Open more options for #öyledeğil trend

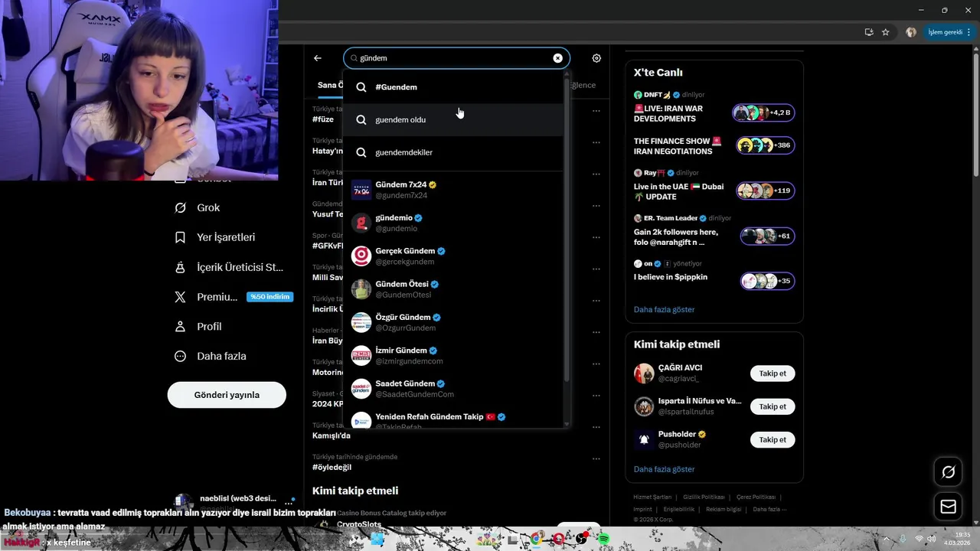tap(596, 458)
